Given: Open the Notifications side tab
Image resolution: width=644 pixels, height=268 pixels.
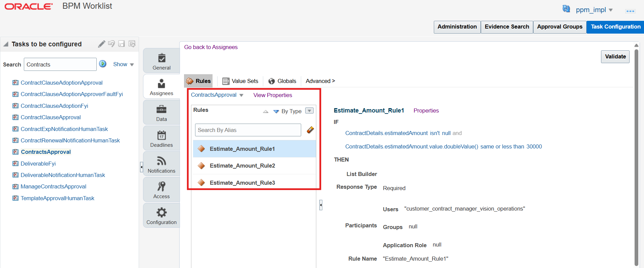Looking at the screenshot, I should [162, 164].
